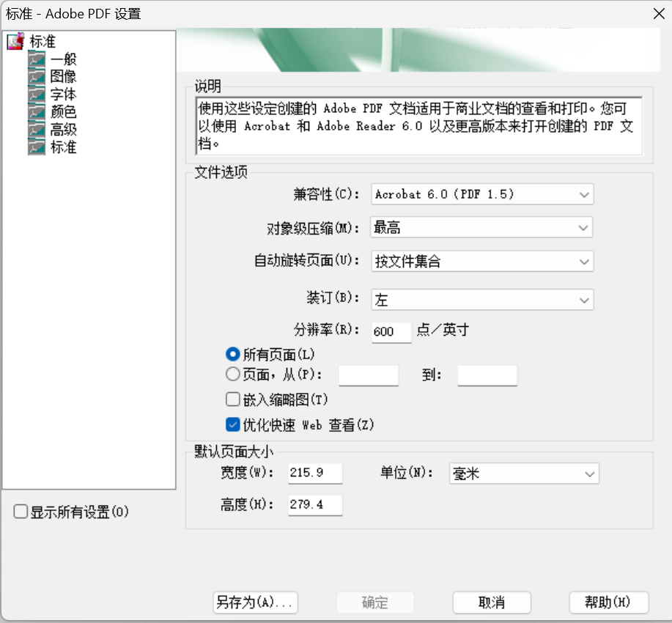Click the 确定 button
This screenshot has width=672, height=623.
[375, 602]
